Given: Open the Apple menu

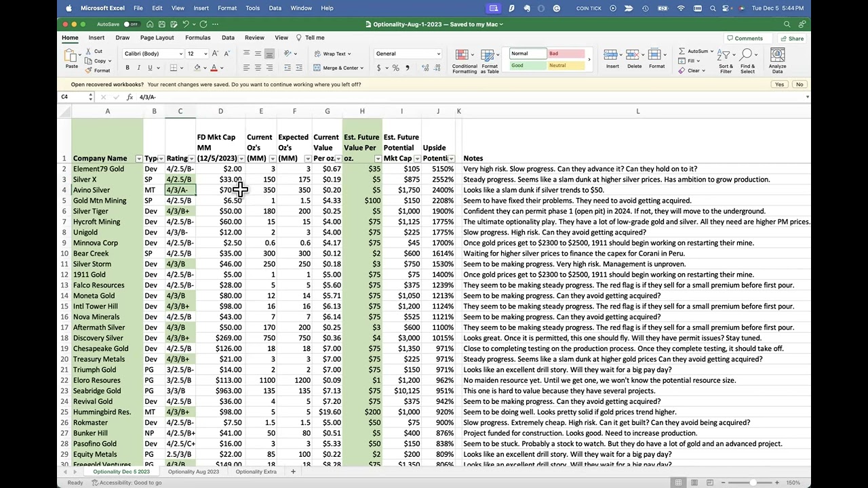Looking at the screenshot, I should [x=68, y=8].
